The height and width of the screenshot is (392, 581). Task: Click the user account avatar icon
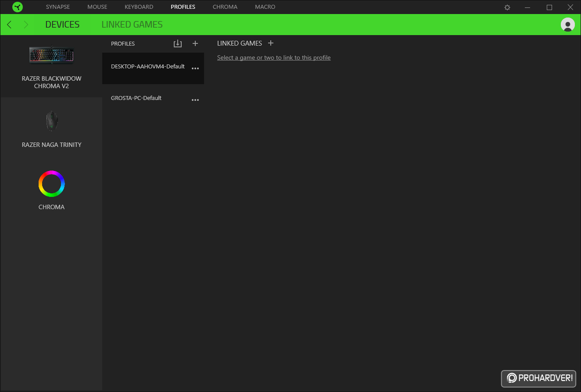point(568,25)
